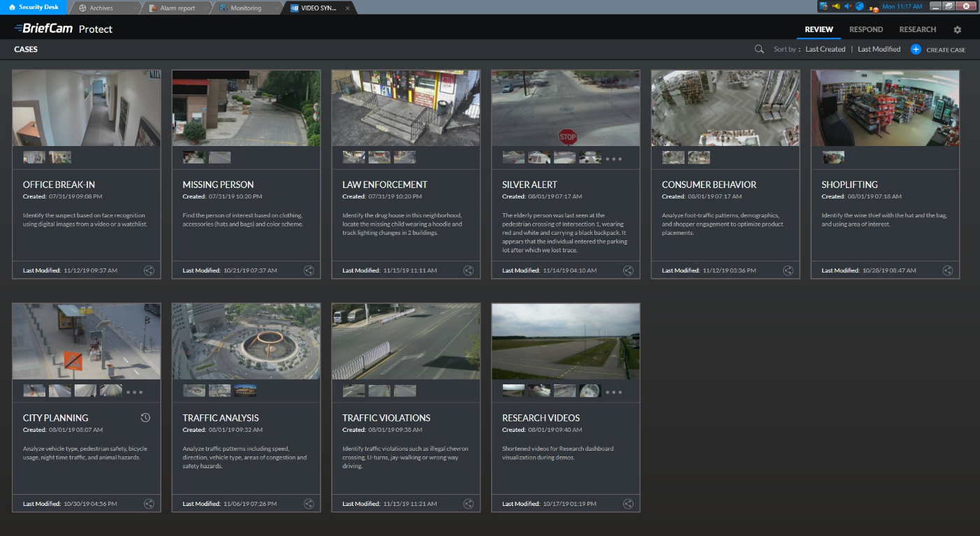Select the small video thumbnail in SHOPLIFTING
This screenshot has height=536, width=980.
(x=833, y=157)
